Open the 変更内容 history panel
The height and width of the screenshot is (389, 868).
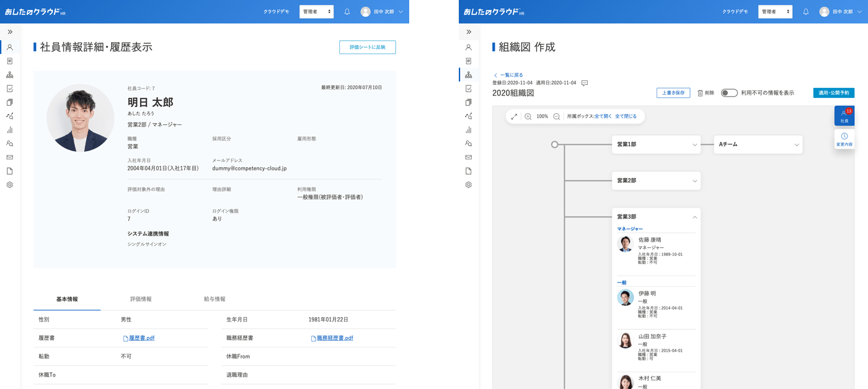844,139
